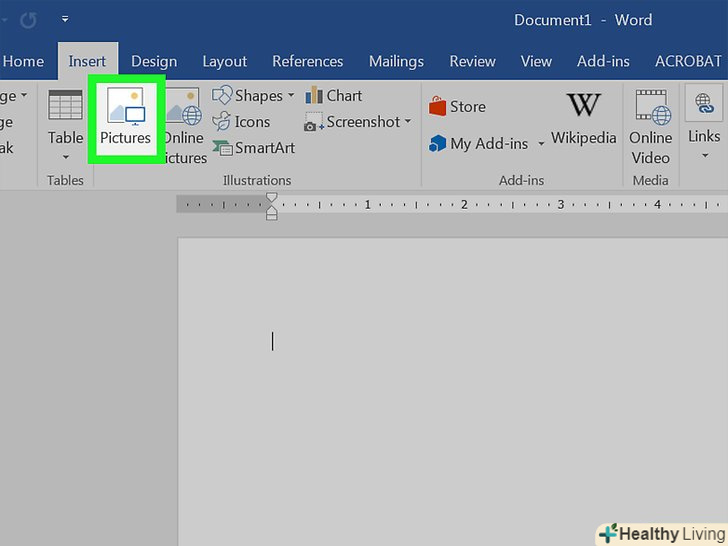Click the Shapes icon
This screenshot has height=546, width=728.
[x=222, y=95]
